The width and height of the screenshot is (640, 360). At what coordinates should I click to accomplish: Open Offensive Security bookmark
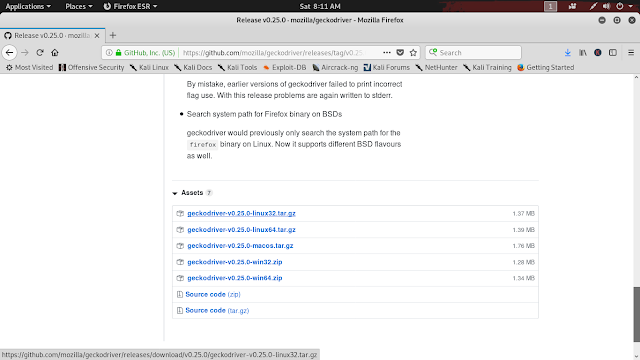click(x=91, y=67)
